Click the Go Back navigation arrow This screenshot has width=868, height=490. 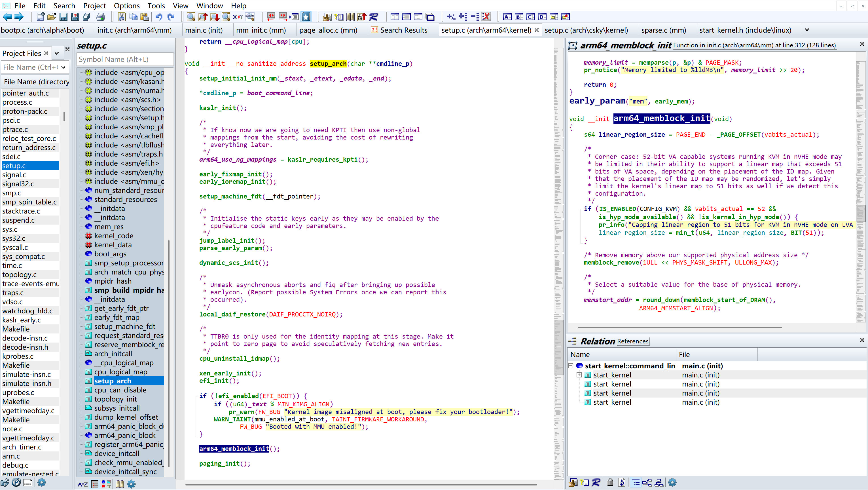coord(7,16)
